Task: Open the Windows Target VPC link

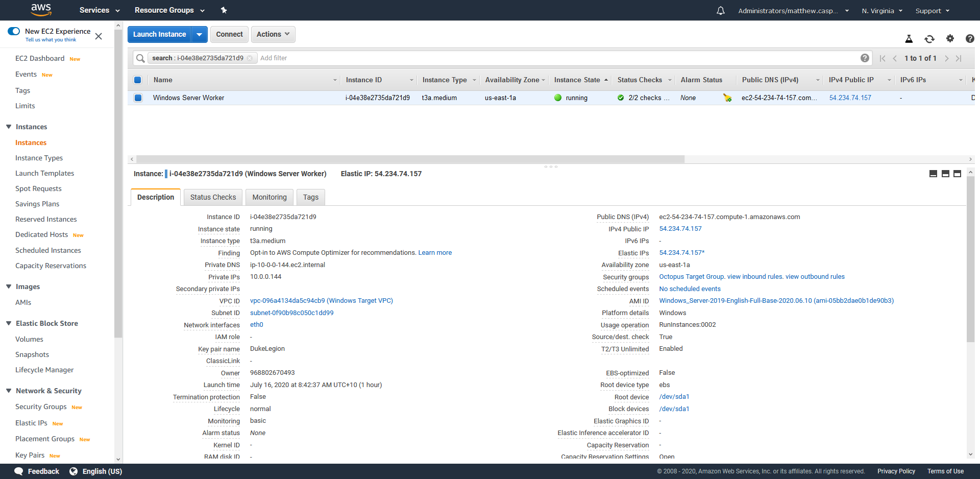Action: (x=321, y=301)
